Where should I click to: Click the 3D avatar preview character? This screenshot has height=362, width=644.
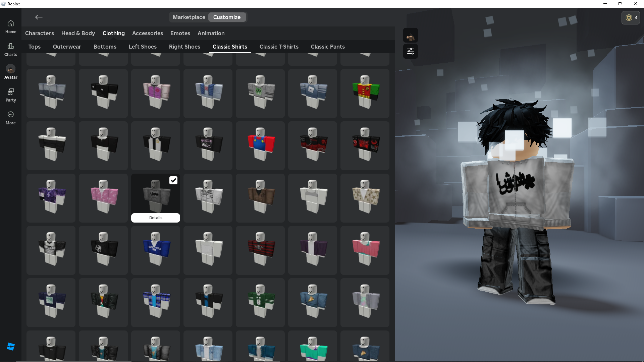pos(517,201)
